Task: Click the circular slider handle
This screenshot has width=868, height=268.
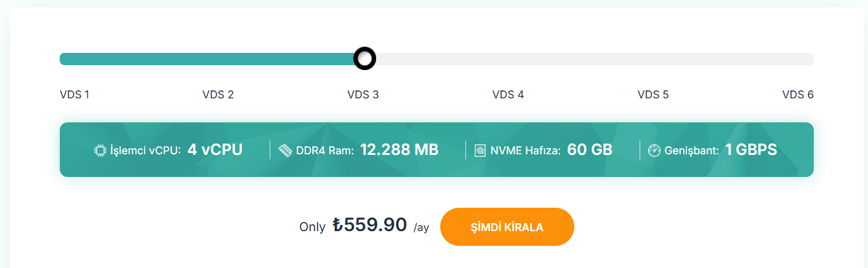Action: [x=364, y=58]
